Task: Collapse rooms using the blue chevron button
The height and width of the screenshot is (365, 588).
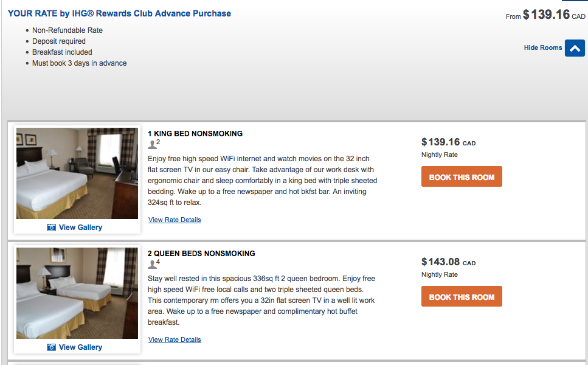Action: click(575, 48)
